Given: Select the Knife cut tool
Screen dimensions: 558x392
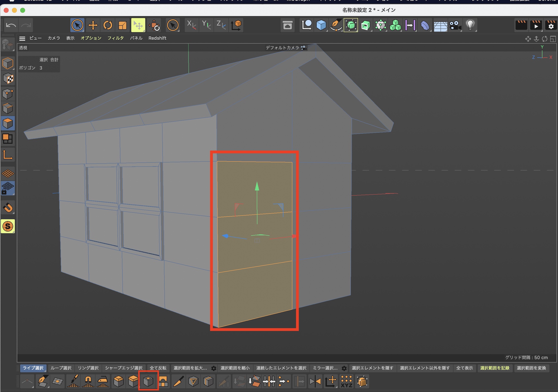Looking at the screenshot, I should point(178,381).
